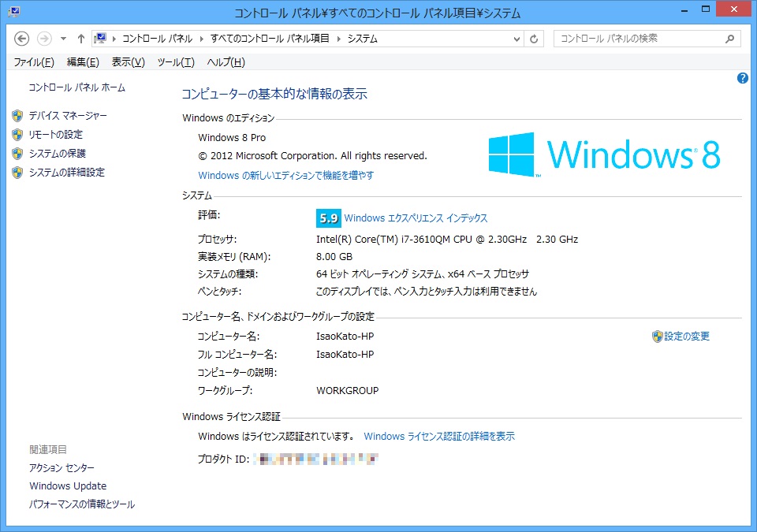The height and width of the screenshot is (532, 757).
Task: Expand the address bar history dropdown
Action: (516, 39)
